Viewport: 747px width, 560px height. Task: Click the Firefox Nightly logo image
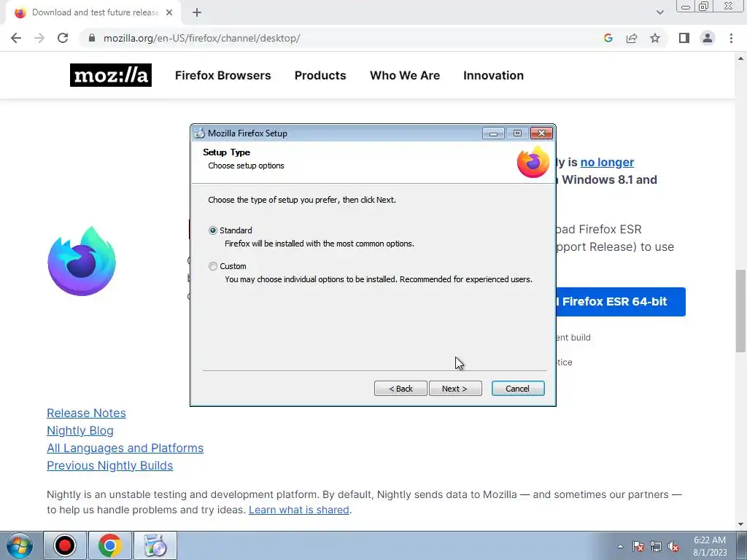point(82,262)
